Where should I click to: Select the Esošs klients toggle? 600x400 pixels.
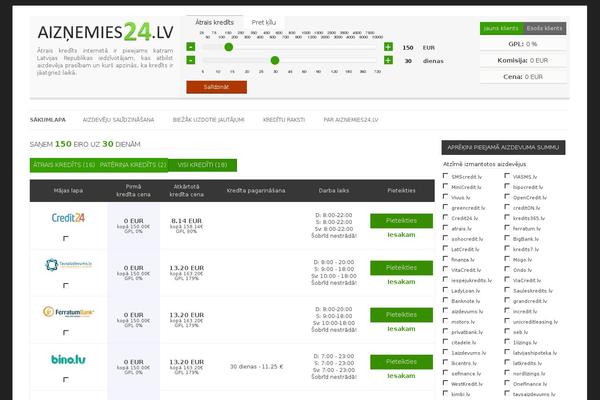click(x=545, y=28)
